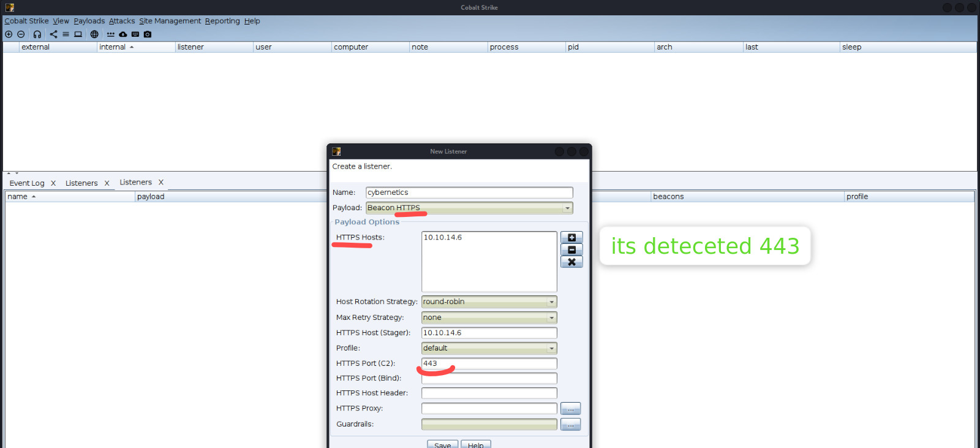980x448 pixels.
Task: Browse HTTPS Proxy with ellipsis button
Action: [x=570, y=409]
